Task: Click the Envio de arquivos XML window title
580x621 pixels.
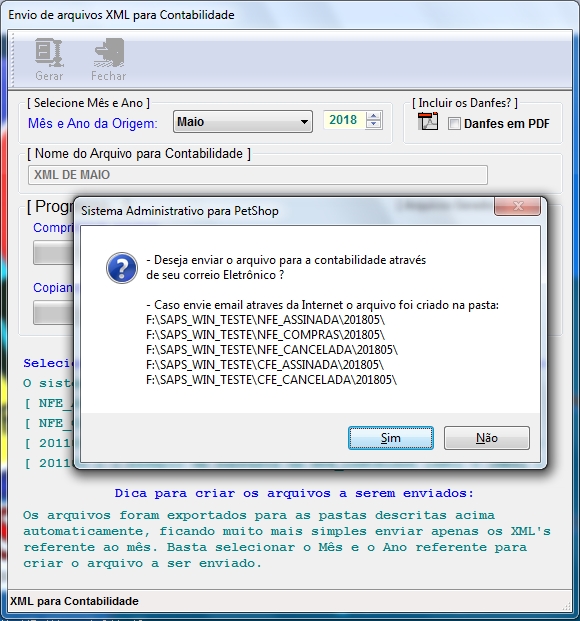Action: [x=121, y=15]
